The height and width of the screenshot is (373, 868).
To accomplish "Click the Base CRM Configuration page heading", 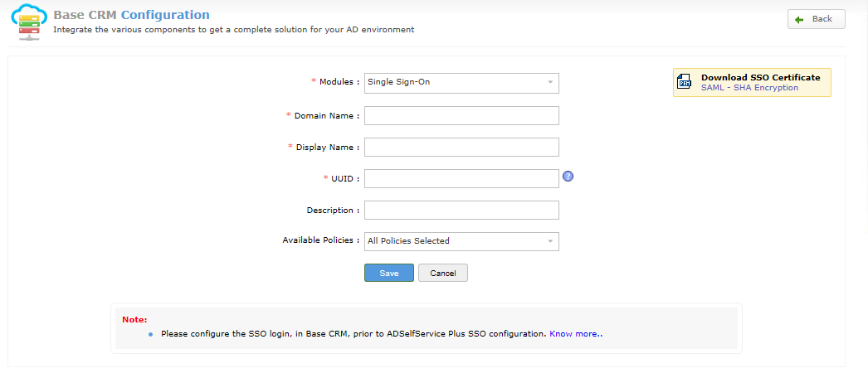I will click(131, 15).
